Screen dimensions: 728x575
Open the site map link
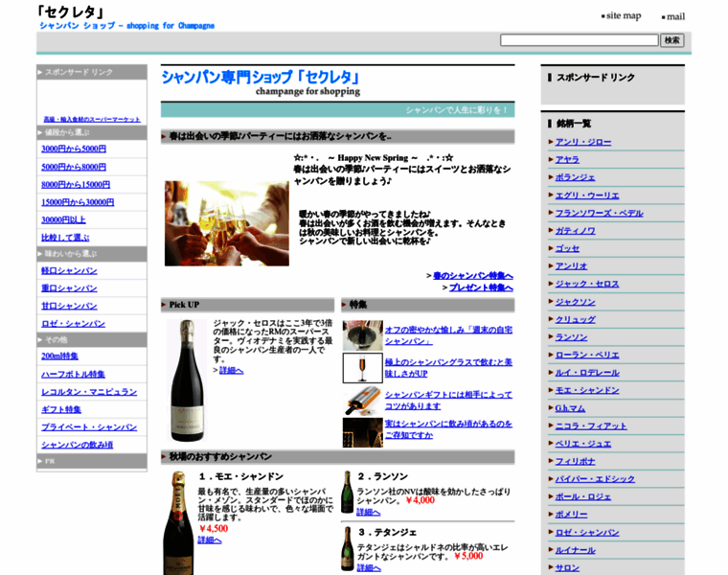pos(623,15)
